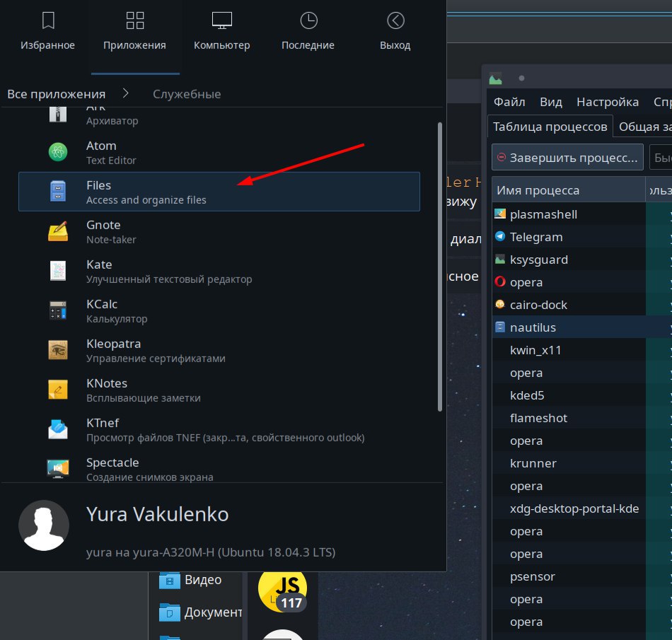Open the Избранное favorites tab
The width and height of the screenshot is (672, 640).
click(47, 33)
